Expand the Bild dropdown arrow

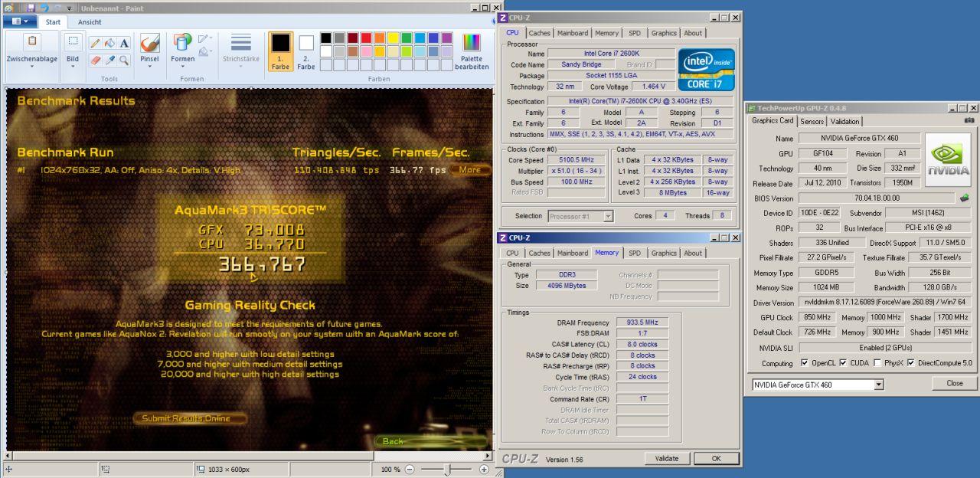coord(73,67)
